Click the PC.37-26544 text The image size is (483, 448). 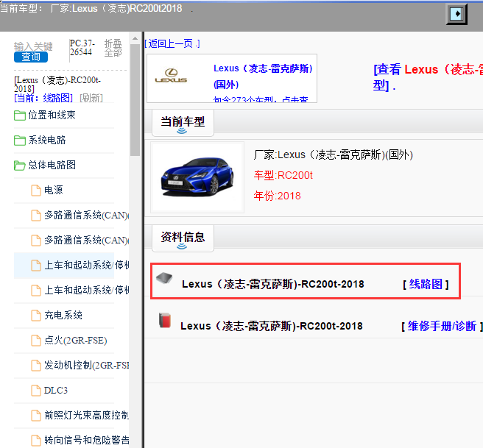82,47
